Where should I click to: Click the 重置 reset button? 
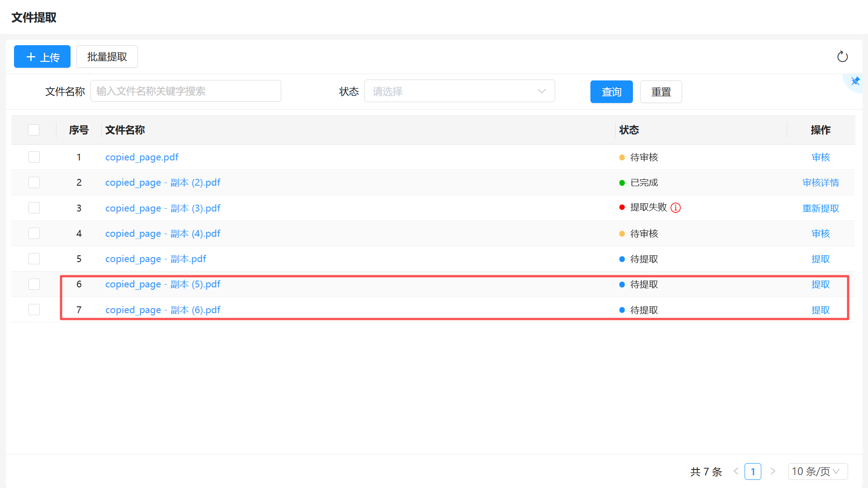(x=660, y=92)
